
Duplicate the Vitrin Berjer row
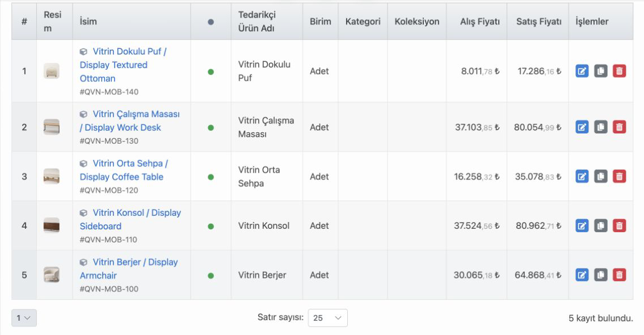click(600, 275)
